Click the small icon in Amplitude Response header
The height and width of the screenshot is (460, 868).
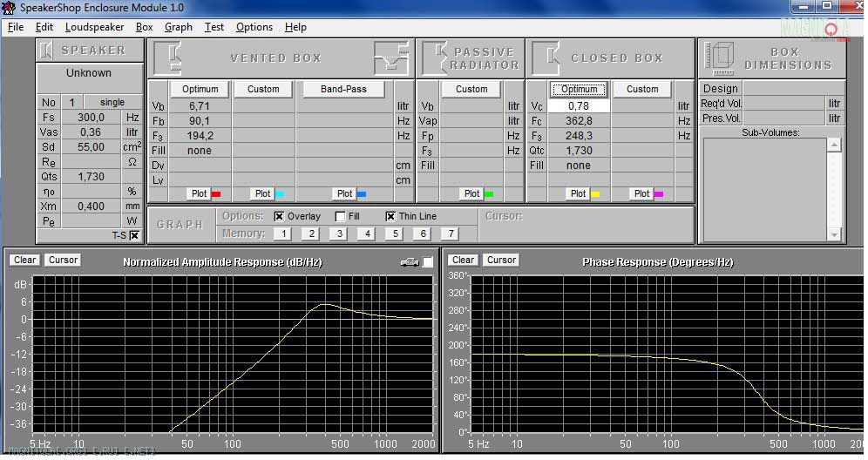pyautogui.click(x=409, y=261)
